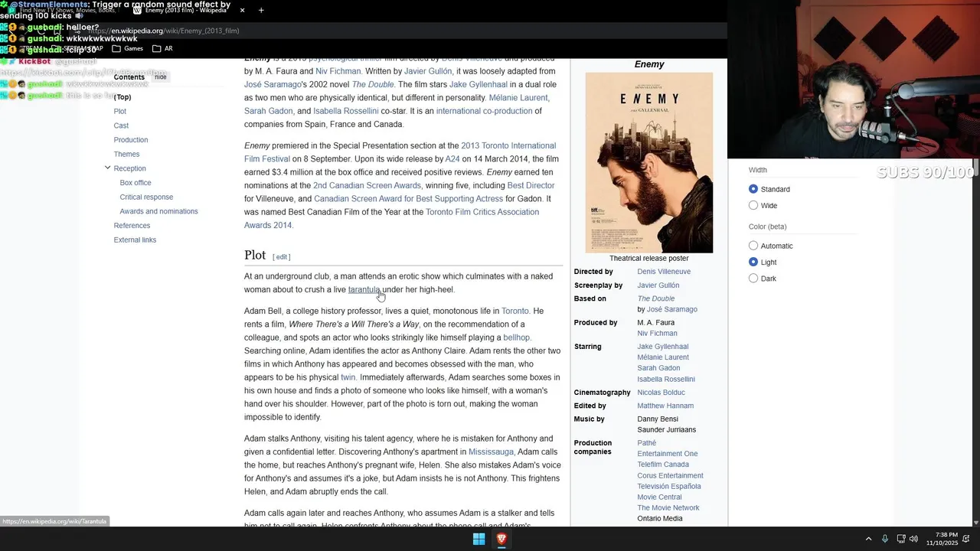This screenshot has height=551, width=980.
Task: Open the AR bookmarks folder
Action: 162,48
